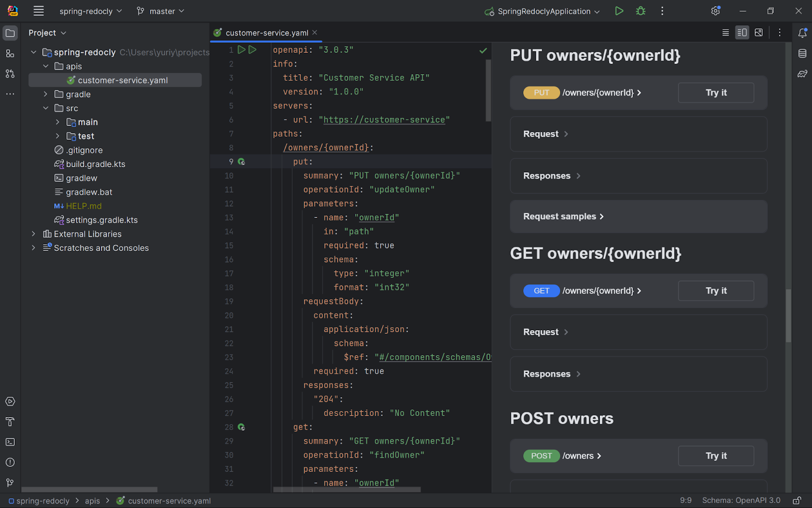Click the run gutter icon on line 1
This screenshot has height=508, width=812.
(242, 50)
